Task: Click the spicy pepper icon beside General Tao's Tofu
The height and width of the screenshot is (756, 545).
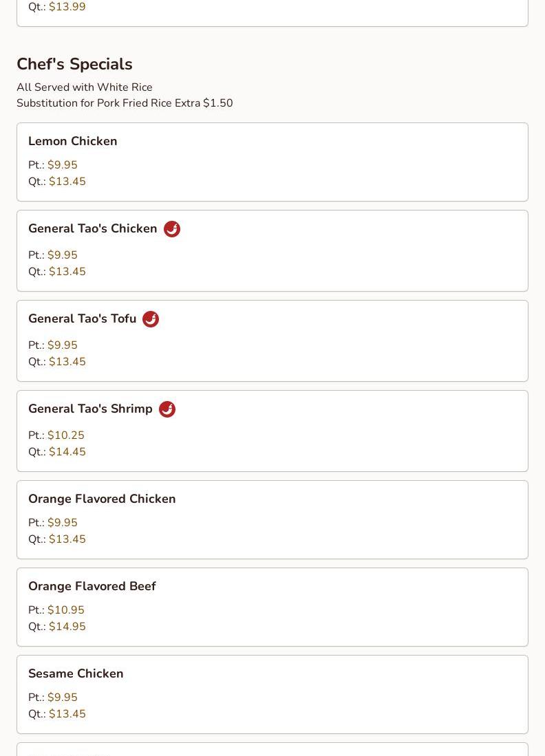Action: tap(151, 319)
